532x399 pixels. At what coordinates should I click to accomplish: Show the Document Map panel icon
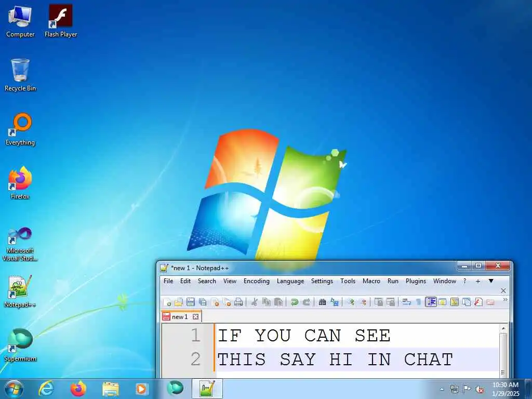pyautogui.click(x=454, y=302)
